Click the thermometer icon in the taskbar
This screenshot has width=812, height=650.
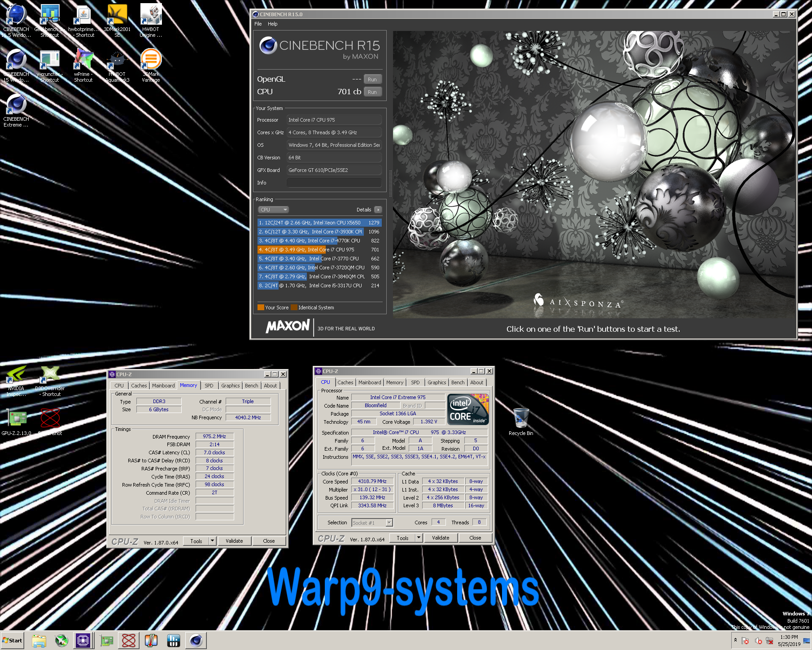tap(151, 641)
